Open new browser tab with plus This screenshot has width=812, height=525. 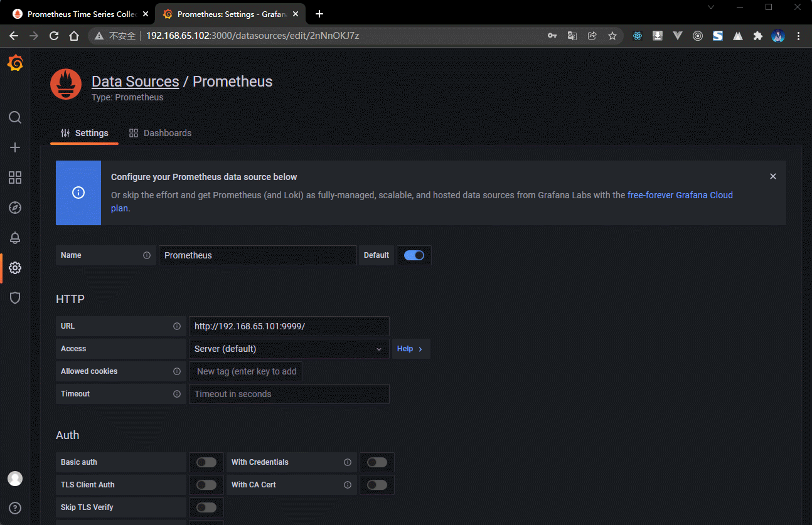tap(319, 14)
